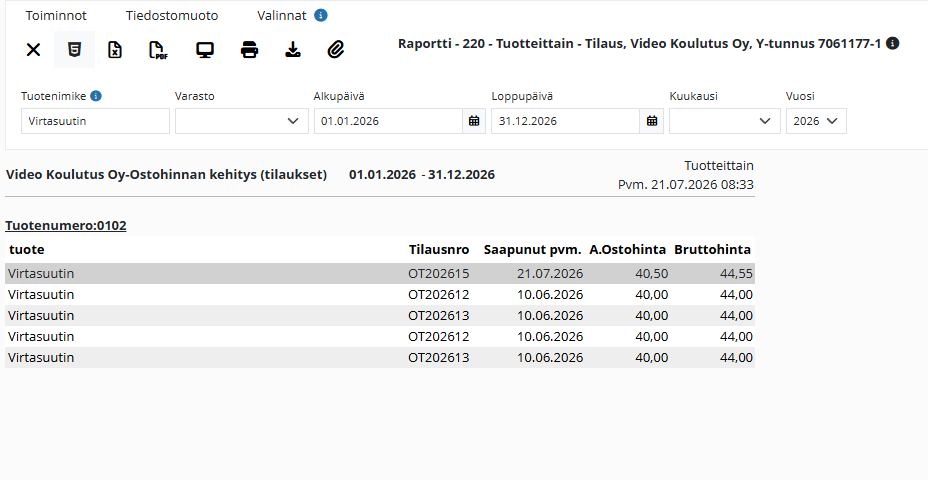
Task: Select the HTML output format icon
Action: click(75, 50)
